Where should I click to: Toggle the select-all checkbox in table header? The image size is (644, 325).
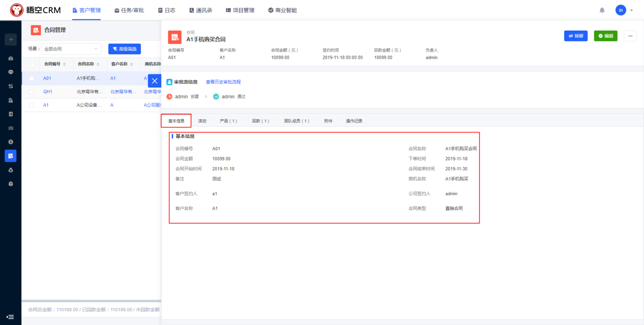click(x=32, y=64)
